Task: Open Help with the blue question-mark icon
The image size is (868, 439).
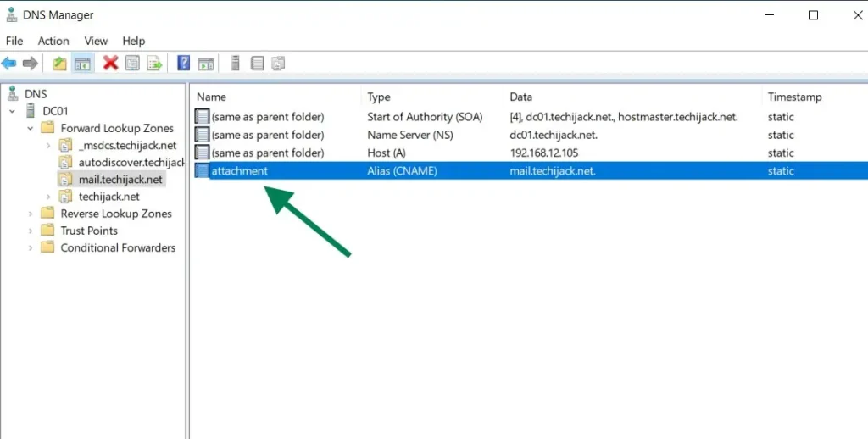Action: (183, 64)
